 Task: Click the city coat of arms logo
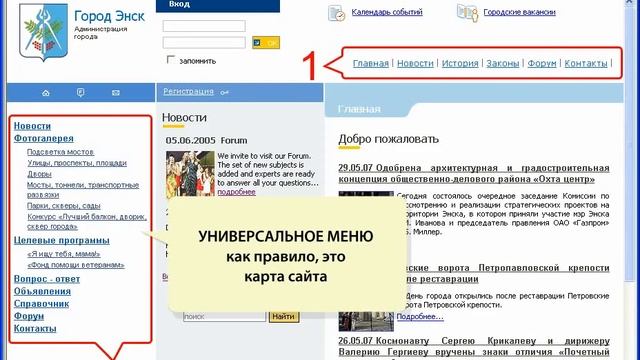point(43,32)
